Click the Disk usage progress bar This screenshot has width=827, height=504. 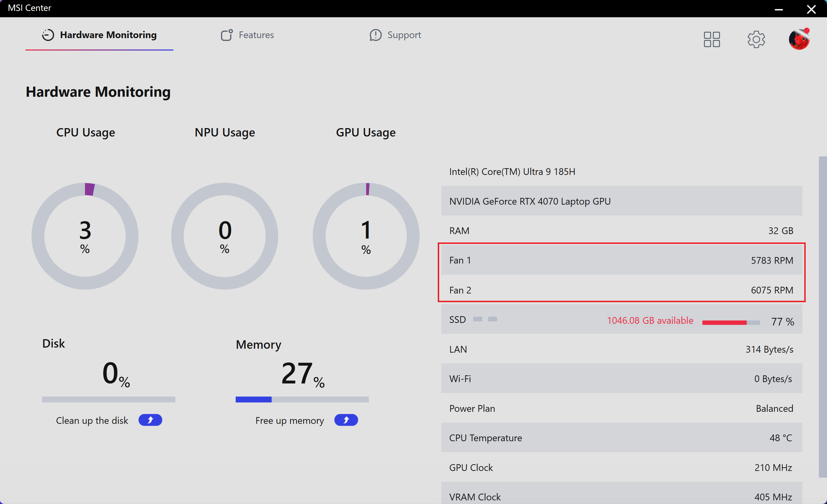click(x=109, y=399)
